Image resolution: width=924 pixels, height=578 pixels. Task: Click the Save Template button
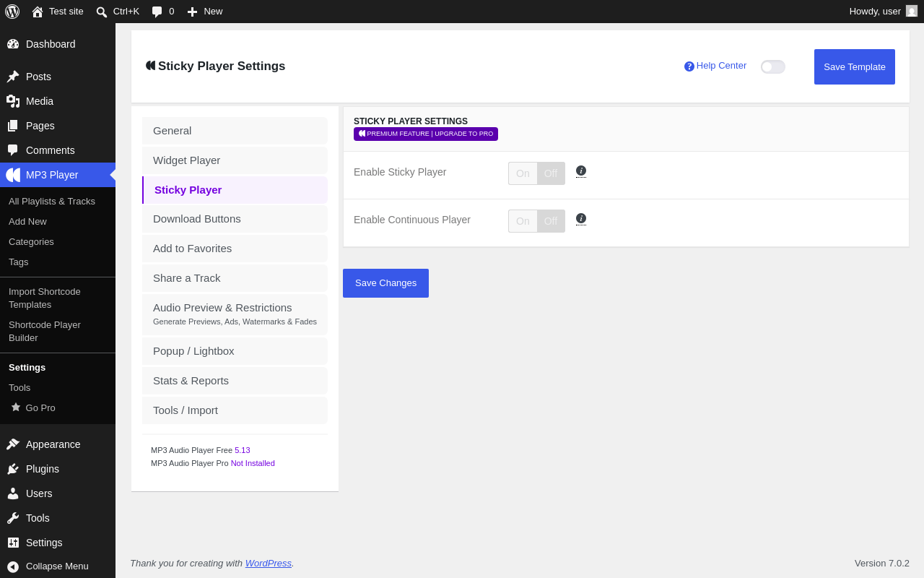pos(855,66)
